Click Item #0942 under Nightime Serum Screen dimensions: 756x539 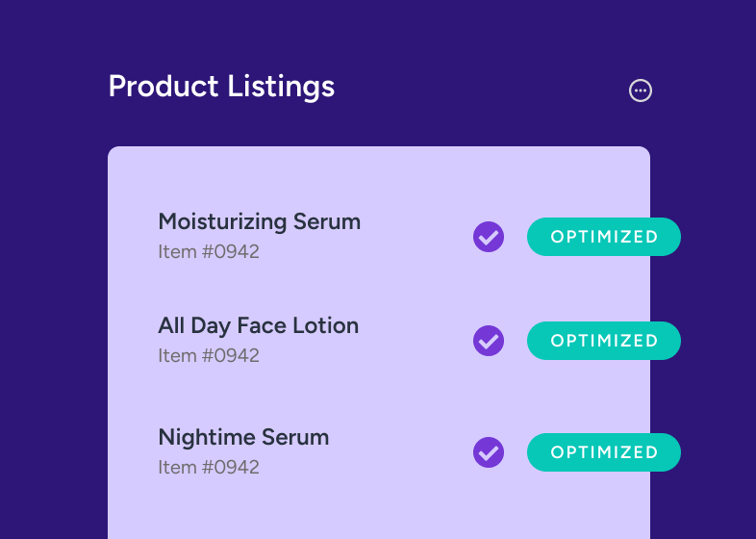209,468
